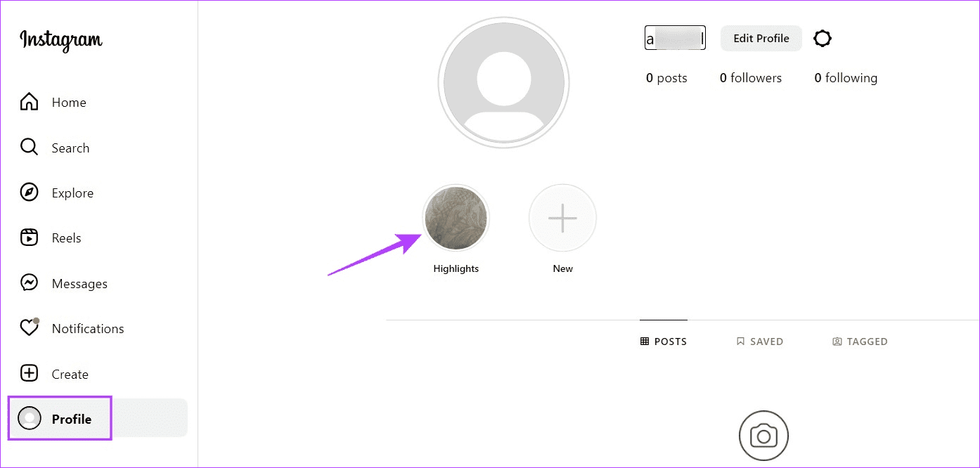980x468 pixels.
Task: Click the Reels icon
Action: [29, 238]
